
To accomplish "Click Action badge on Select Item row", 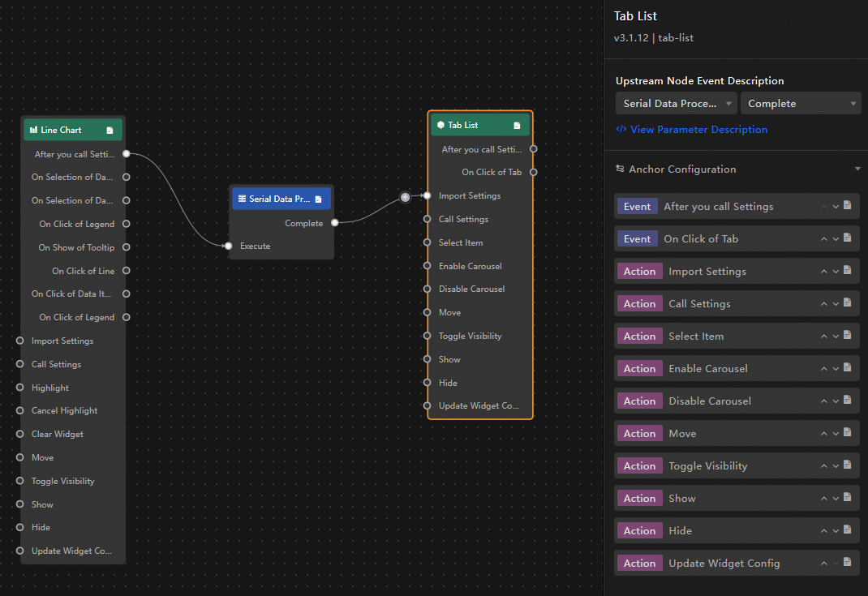I will (x=639, y=337).
